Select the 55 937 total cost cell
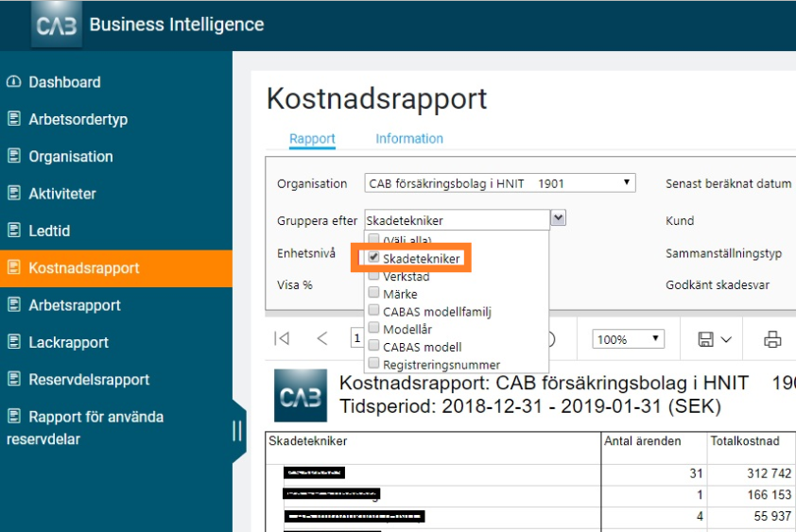796x532 pixels. (x=751, y=516)
